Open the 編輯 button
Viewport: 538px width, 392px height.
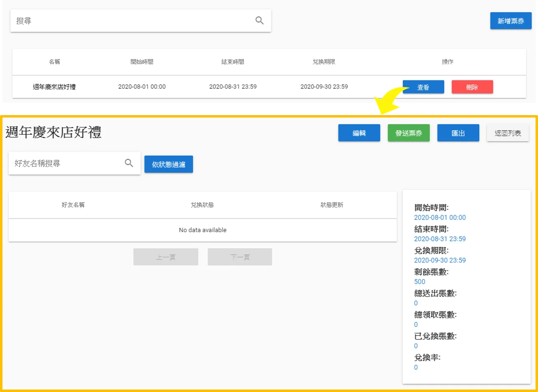coord(359,133)
